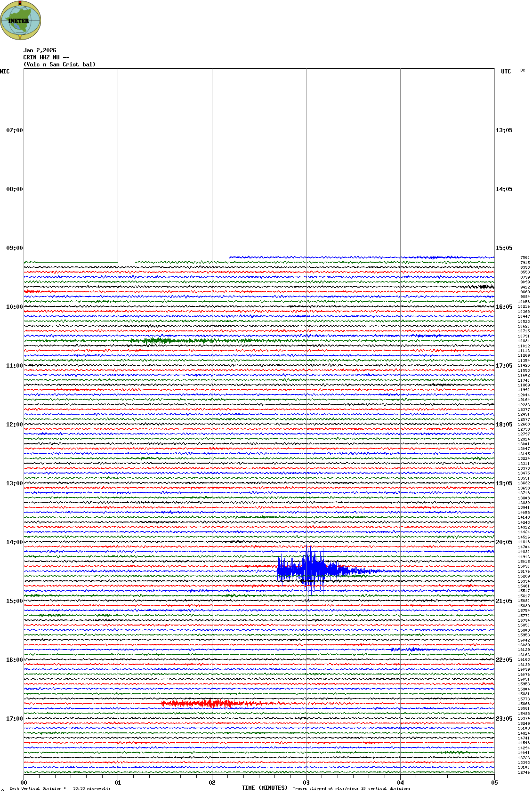Click the Traces clipped footer note

(x=351, y=788)
